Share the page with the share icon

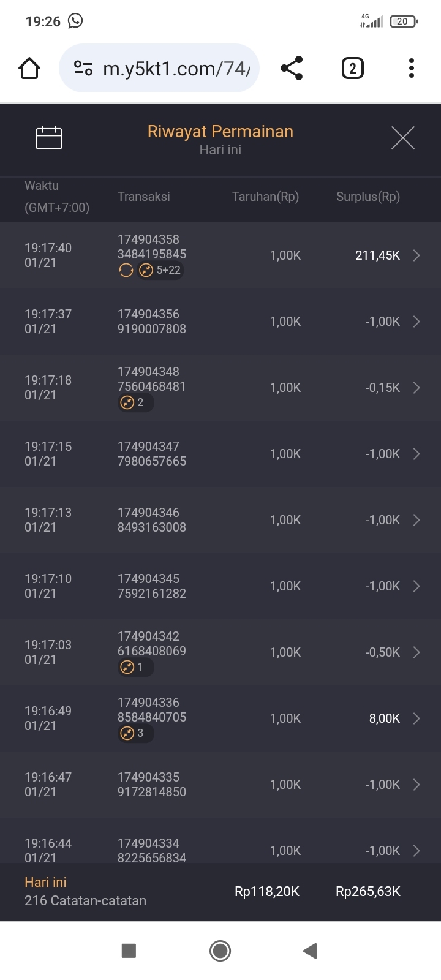292,68
